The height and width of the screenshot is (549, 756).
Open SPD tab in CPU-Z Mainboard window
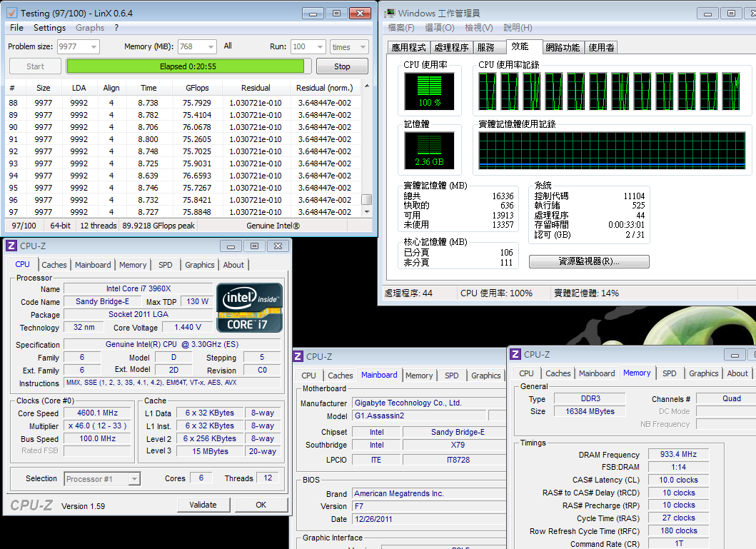[x=452, y=376]
